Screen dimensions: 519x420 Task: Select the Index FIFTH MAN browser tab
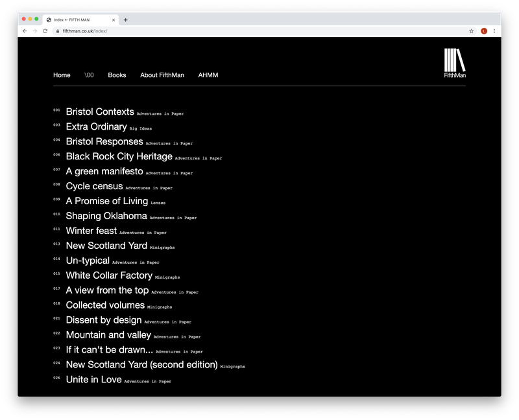point(80,20)
